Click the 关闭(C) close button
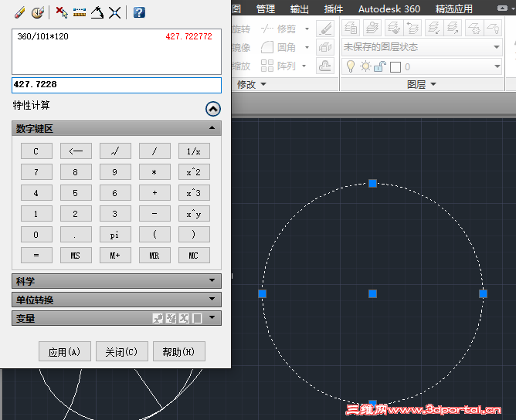Screen dimensions: 516x420 point(122,351)
